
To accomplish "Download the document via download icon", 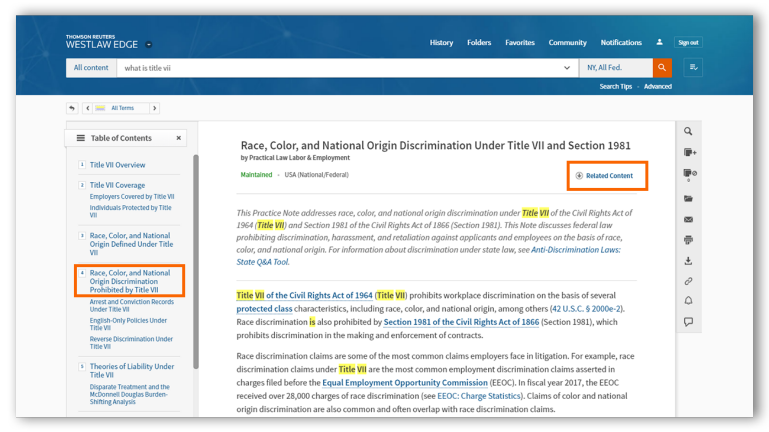I will [x=688, y=261].
